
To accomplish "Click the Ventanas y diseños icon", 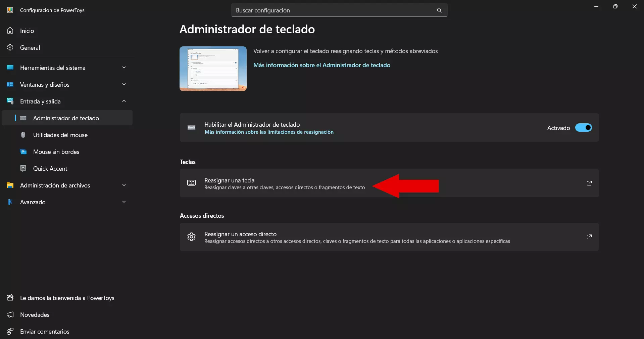I will click(x=10, y=84).
